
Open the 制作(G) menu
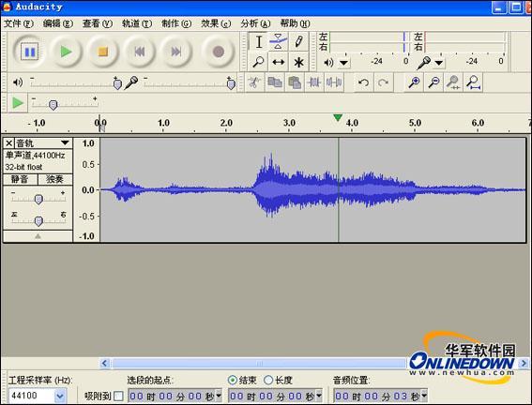coord(176,23)
